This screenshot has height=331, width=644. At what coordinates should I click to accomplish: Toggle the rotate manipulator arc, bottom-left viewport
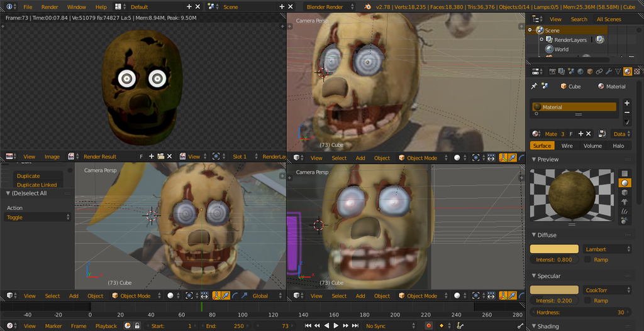click(x=235, y=296)
